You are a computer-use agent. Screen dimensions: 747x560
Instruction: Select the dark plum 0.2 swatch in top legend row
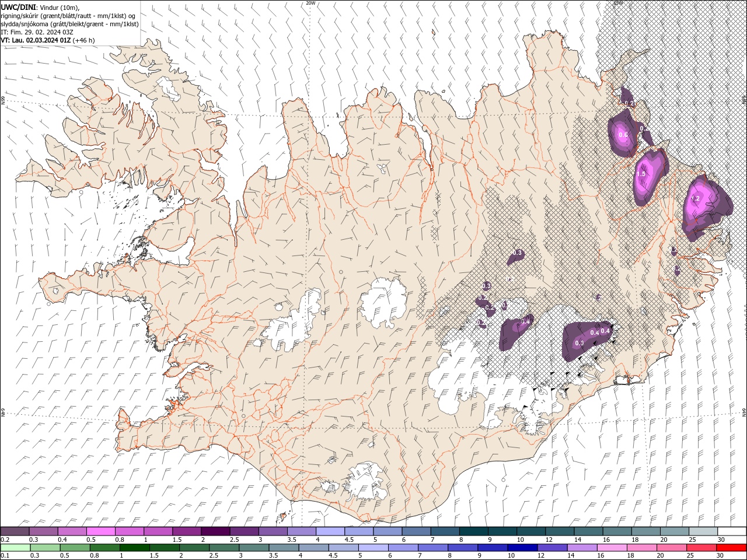click(x=15, y=531)
